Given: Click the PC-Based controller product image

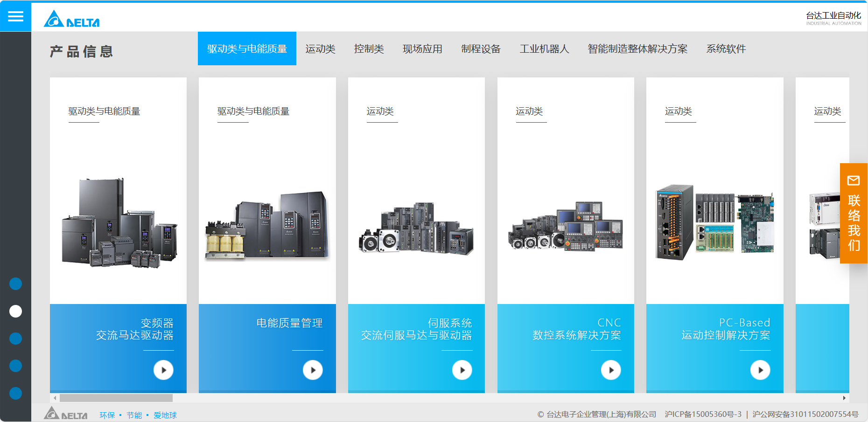Looking at the screenshot, I should [715, 222].
